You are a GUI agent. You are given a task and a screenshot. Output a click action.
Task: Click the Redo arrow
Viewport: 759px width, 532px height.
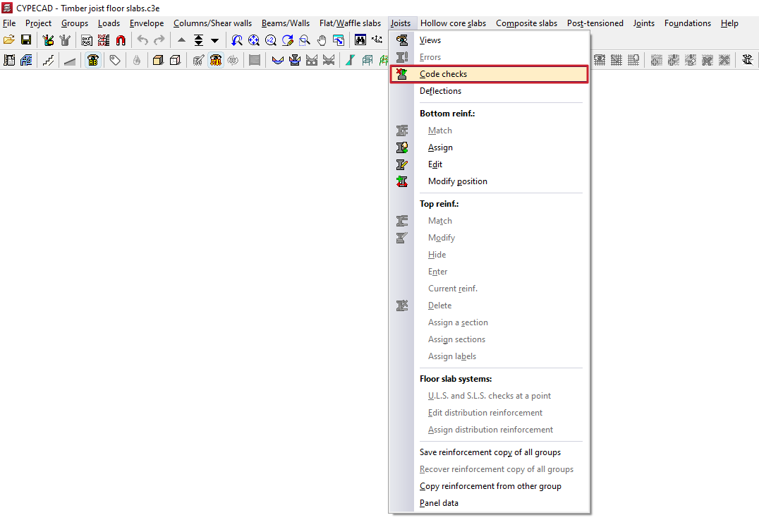[x=159, y=40]
